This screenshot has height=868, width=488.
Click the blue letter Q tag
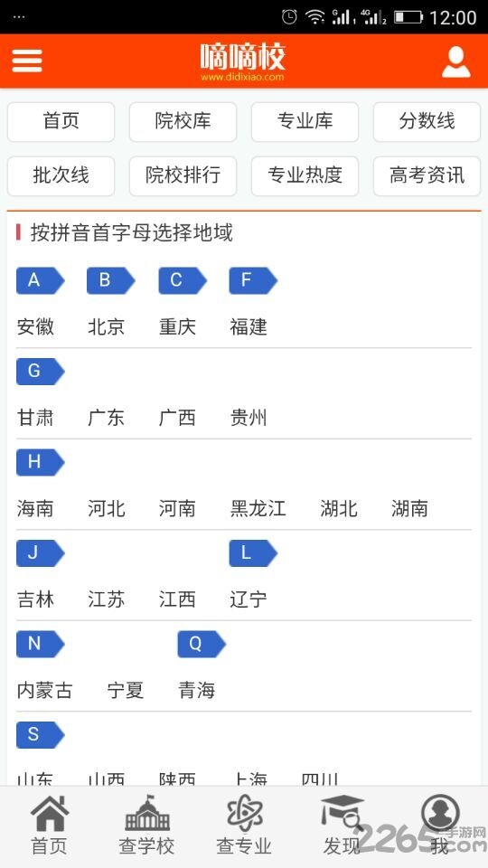point(202,644)
